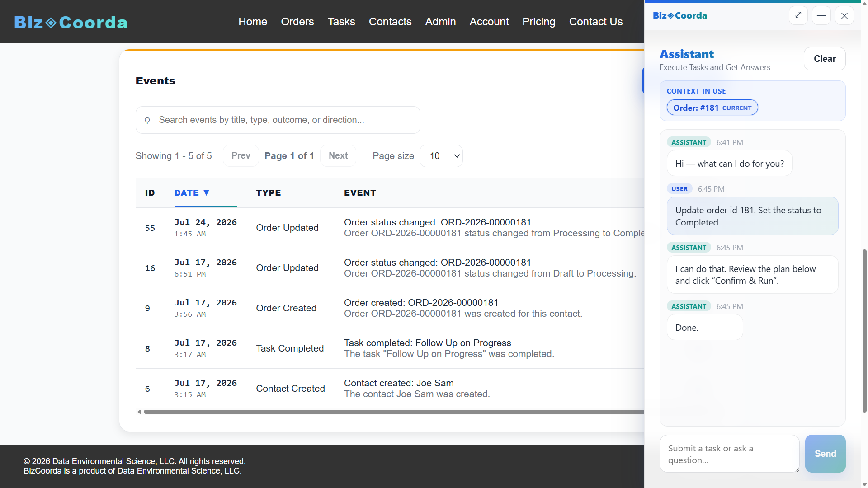Focus the assistant task input box
Image resolution: width=868 pixels, height=488 pixels.
click(x=729, y=454)
